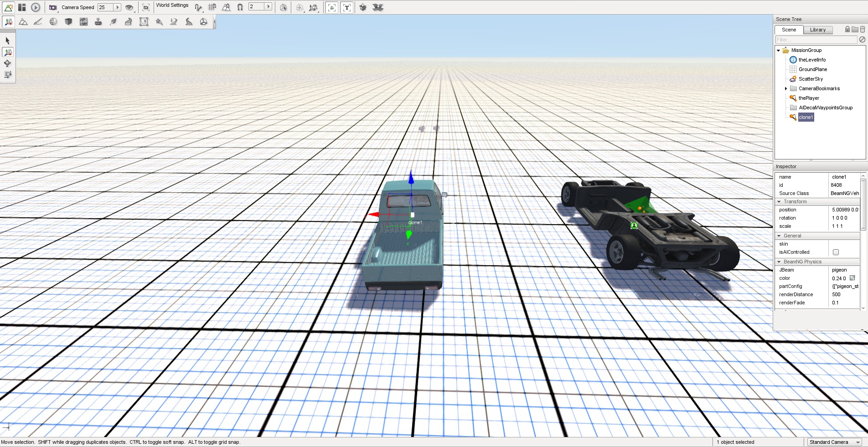The height and width of the screenshot is (447, 868).
Task: Open the Mesh Road Editor icon
Action: (129, 22)
